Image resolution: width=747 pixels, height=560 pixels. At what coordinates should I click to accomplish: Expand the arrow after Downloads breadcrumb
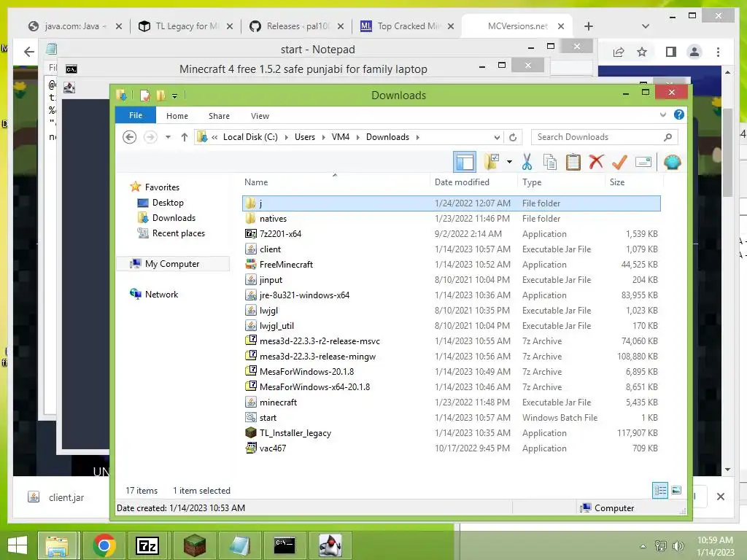coord(418,137)
